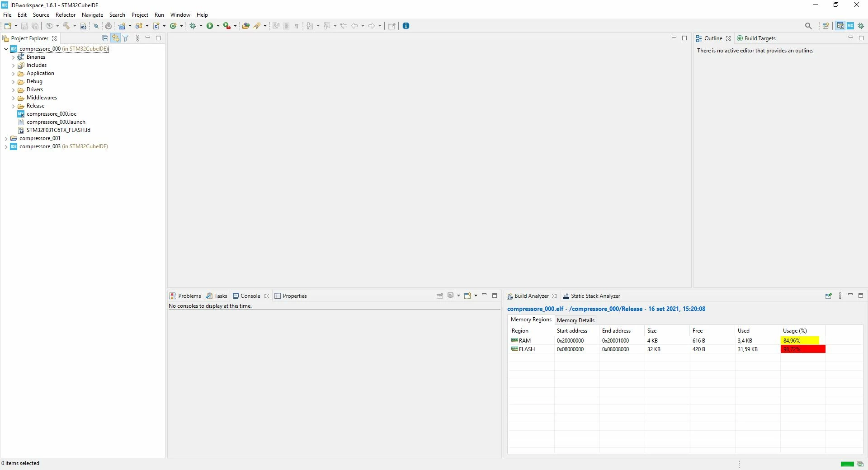Switch to the Tasks tab
This screenshot has height=470, width=868.
pyautogui.click(x=217, y=296)
